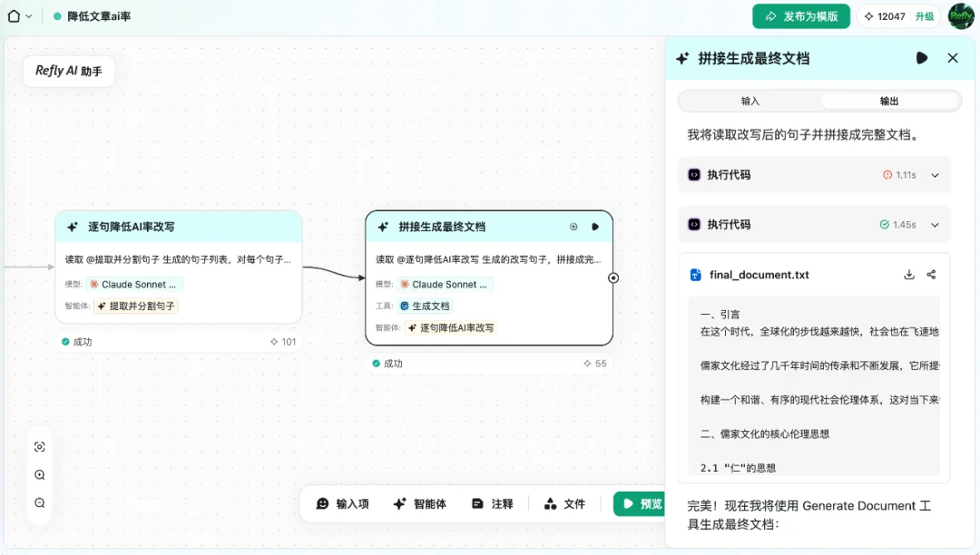
Task: Open the 智能体 tool from the bottom toolbar
Action: click(420, 503)
